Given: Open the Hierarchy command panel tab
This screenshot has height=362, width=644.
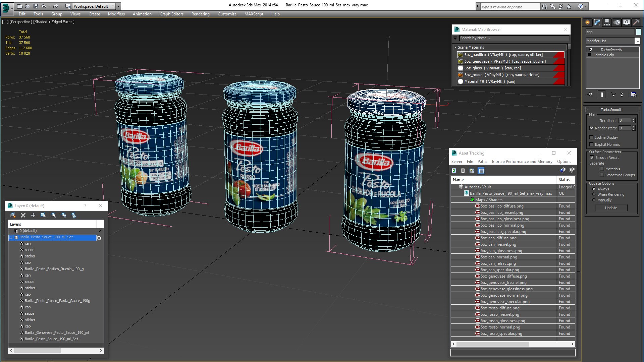Looking at the screenshot, I should [607, 22].
